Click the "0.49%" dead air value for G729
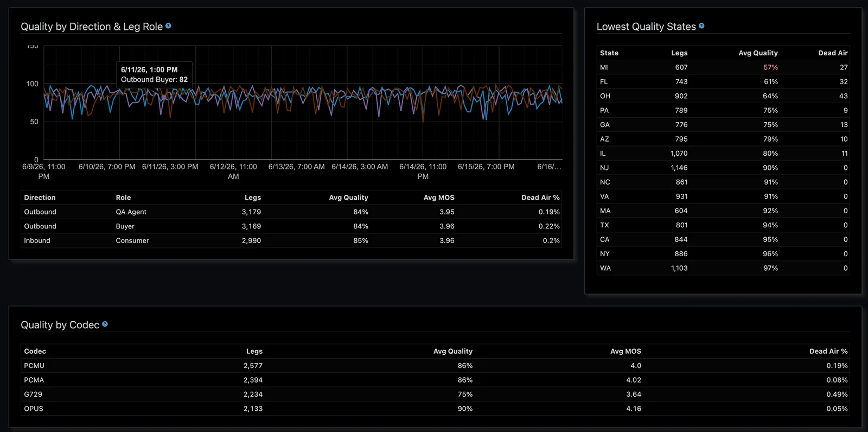 [x=837, y=395]
